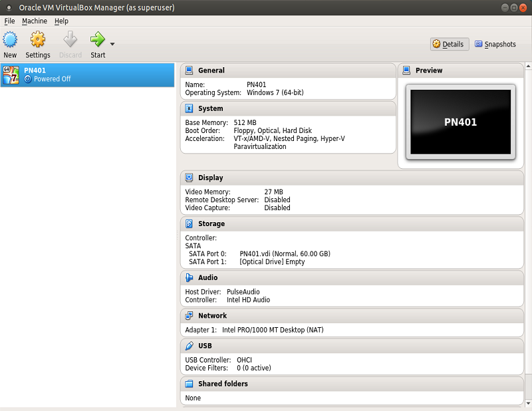
Task: Click the System section chip icon
Action: [189, 108]
